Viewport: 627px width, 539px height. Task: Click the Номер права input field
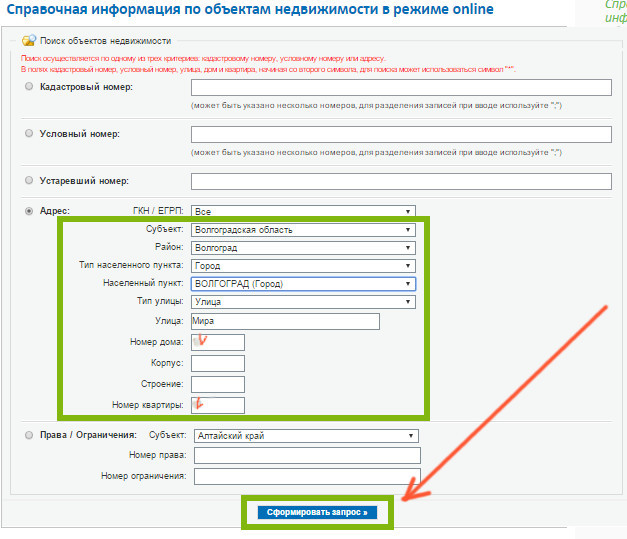307,456
